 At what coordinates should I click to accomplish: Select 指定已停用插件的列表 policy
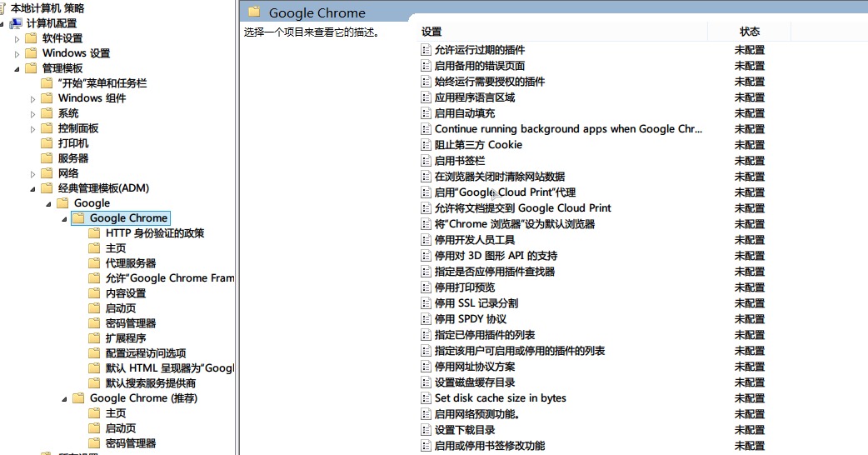pos(484,335)
